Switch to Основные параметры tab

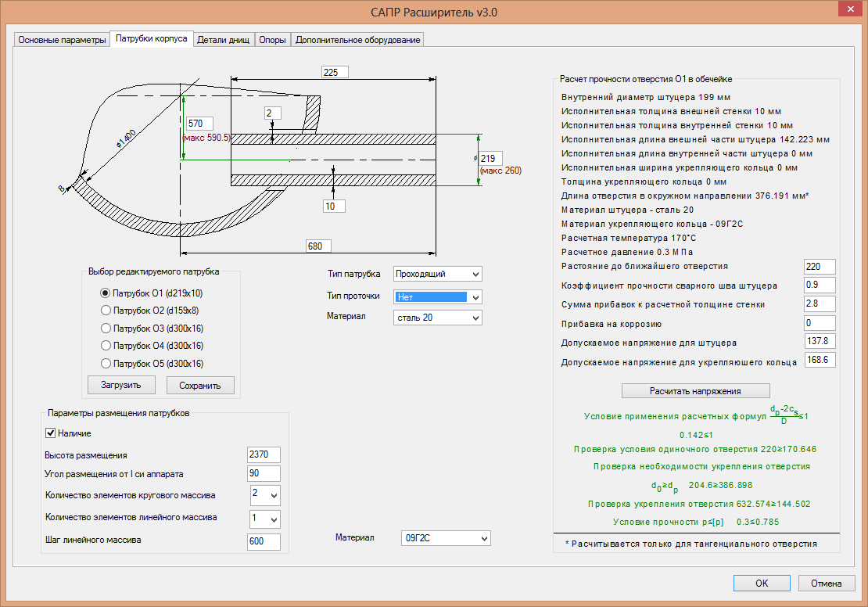tap(62, 40)
